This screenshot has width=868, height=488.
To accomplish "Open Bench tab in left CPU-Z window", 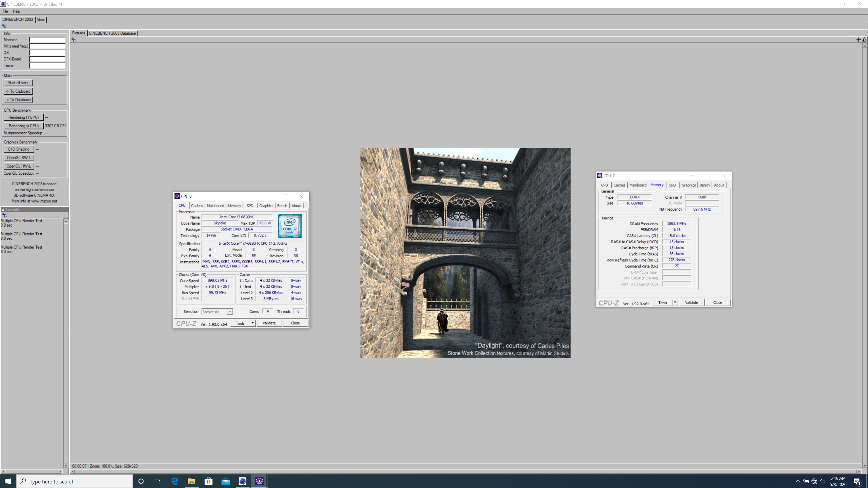I will click(282, 206).
